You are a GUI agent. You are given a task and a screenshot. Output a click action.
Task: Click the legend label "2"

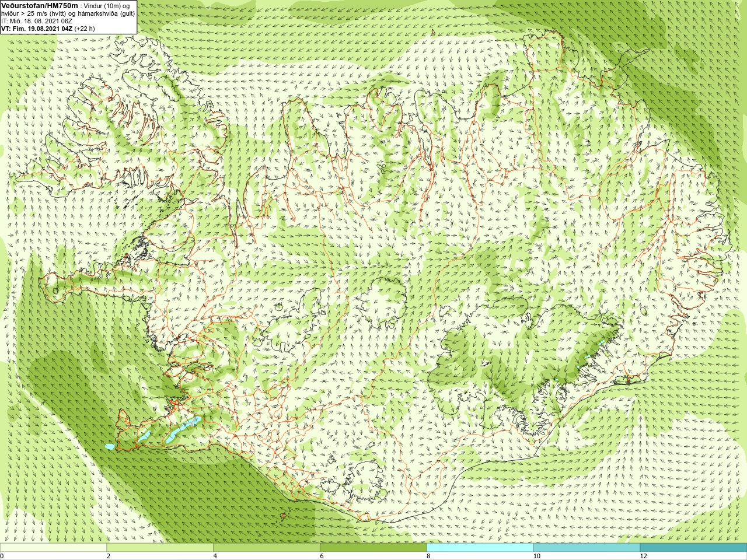[x=109, y=556]
